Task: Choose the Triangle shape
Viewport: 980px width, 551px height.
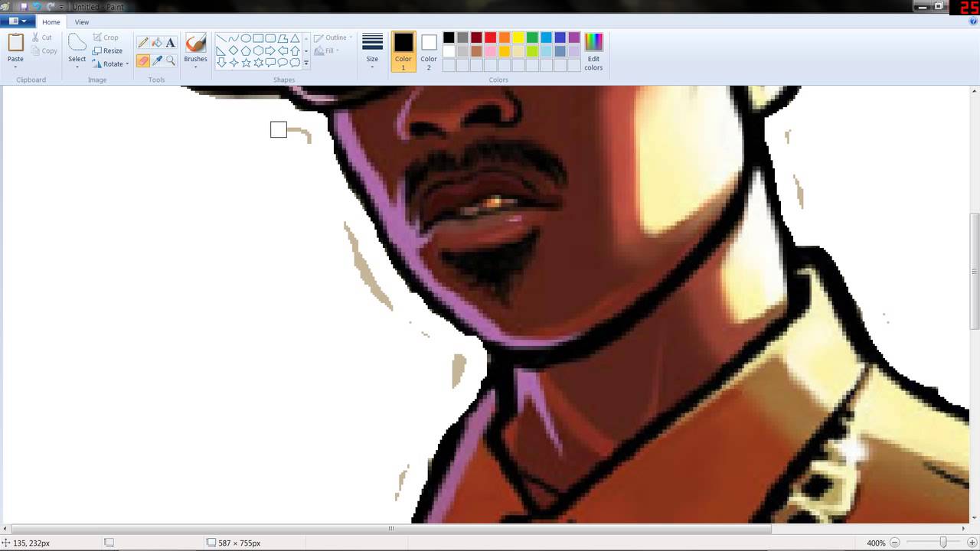Action: 295,38
